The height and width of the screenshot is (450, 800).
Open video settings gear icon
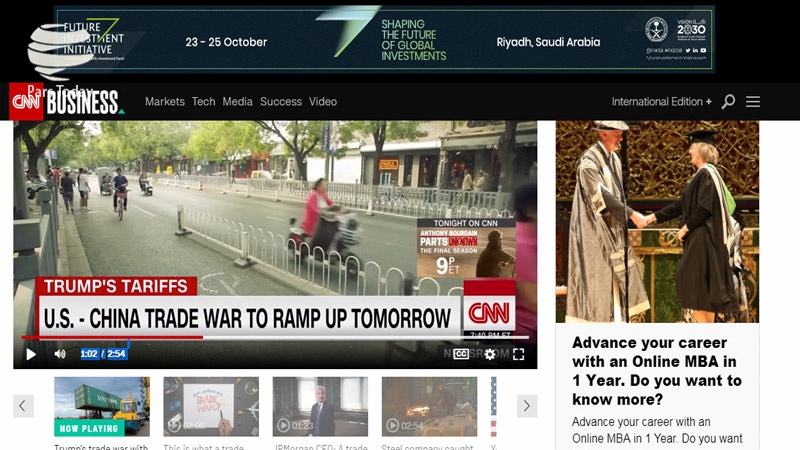coord(490,354)
